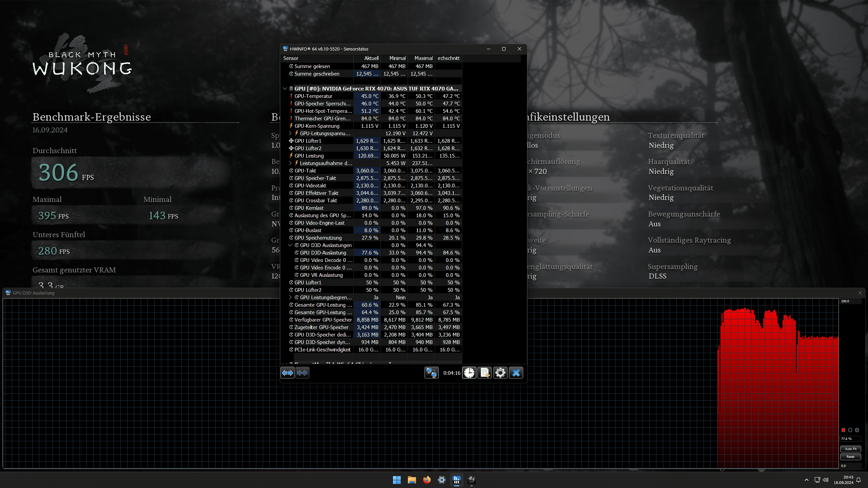The width and height of the screenshot is (868, 488).
Task: Click the fan icon beside GPU Lüfter1 RPM row
Action: coord(291,141)
